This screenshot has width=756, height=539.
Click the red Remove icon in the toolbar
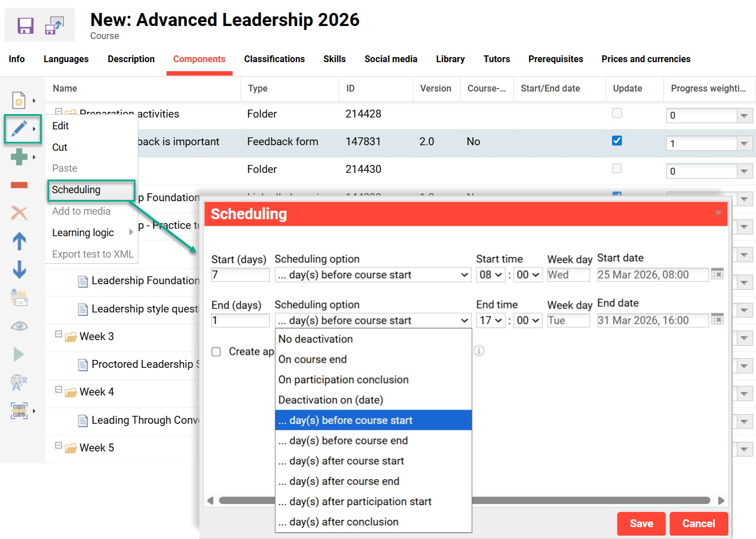click(19, 184)
